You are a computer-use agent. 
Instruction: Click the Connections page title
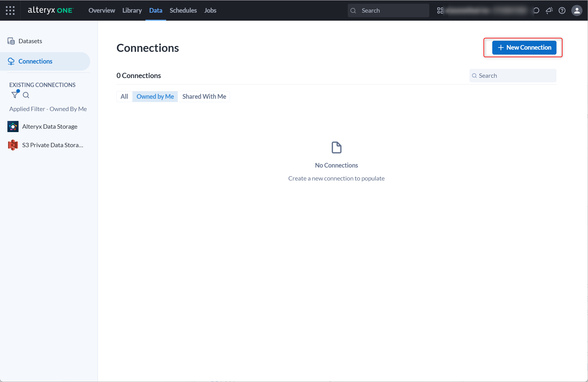pyautogui.click(x=148, y=48)
